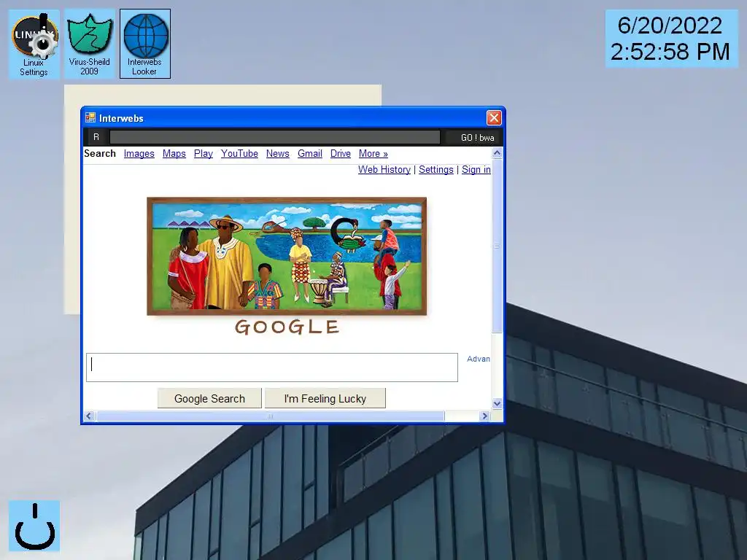Click the horizontal scrollbar thumb
The width and height of the screenshot is (747, 560).
click(270, 416)
